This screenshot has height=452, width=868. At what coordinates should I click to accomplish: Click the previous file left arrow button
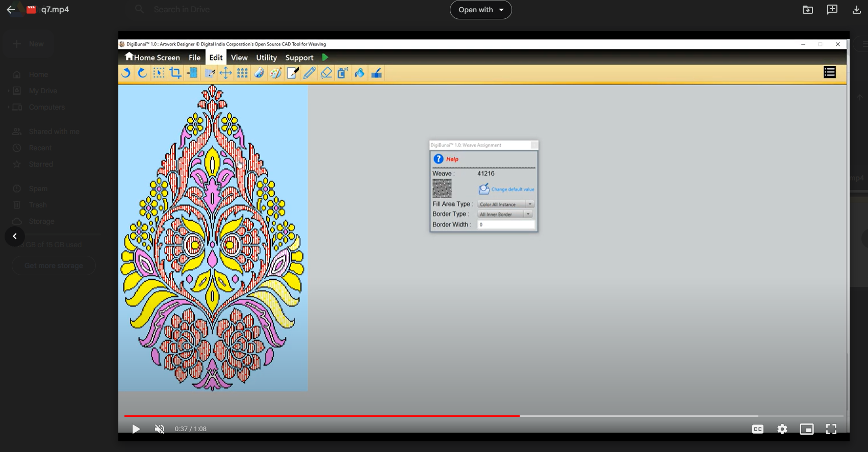coord(15,236)
